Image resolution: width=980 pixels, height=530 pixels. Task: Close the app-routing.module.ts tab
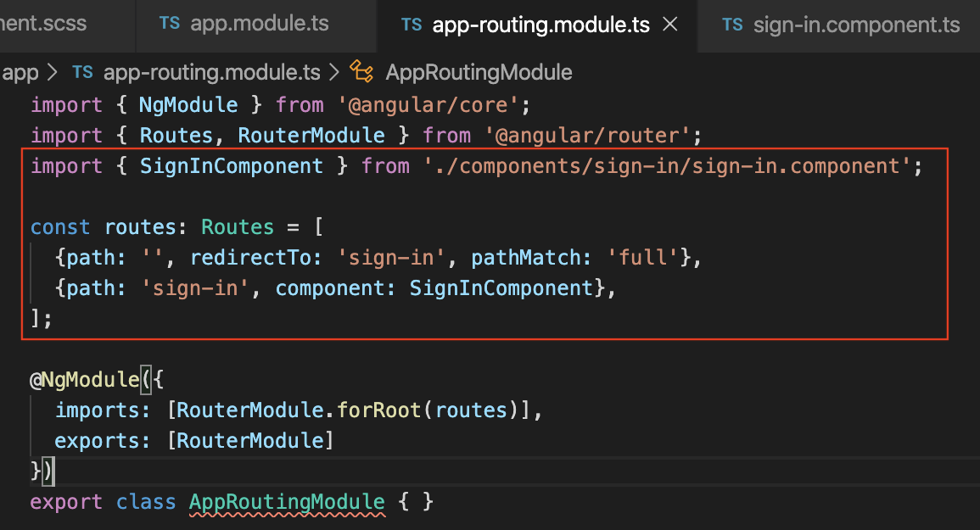[670, 25]
